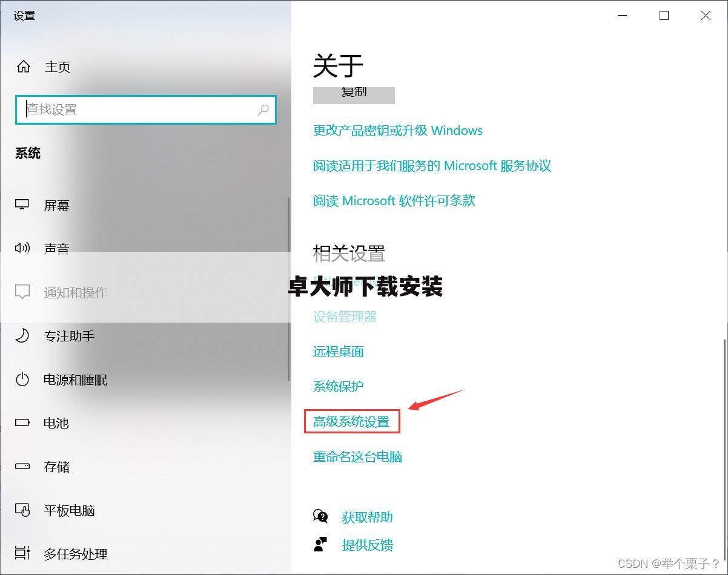Viewport: 728px width, 575px height.
Task: Click the search magnifier icon in 查找设置
Action: [x=263, y=110]
